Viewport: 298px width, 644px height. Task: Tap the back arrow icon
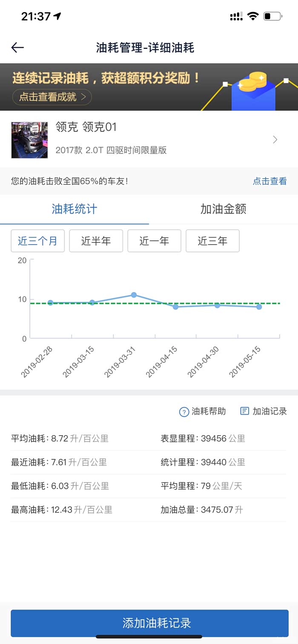[x=17, y=48]
